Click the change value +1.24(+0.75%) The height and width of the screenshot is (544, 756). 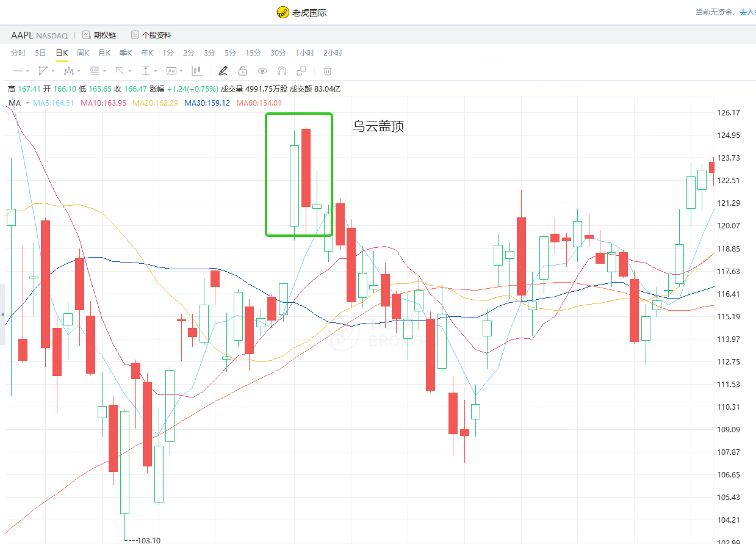point(192,89)
